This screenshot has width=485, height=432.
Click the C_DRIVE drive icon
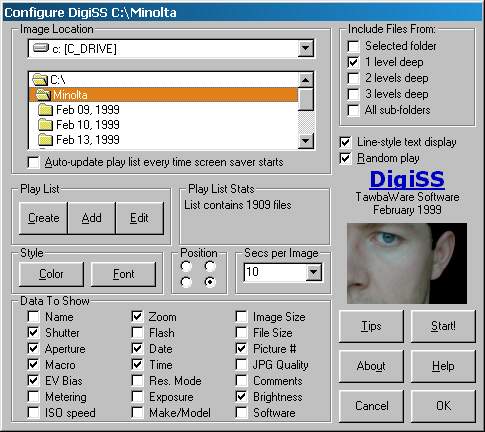click(41, 48)
